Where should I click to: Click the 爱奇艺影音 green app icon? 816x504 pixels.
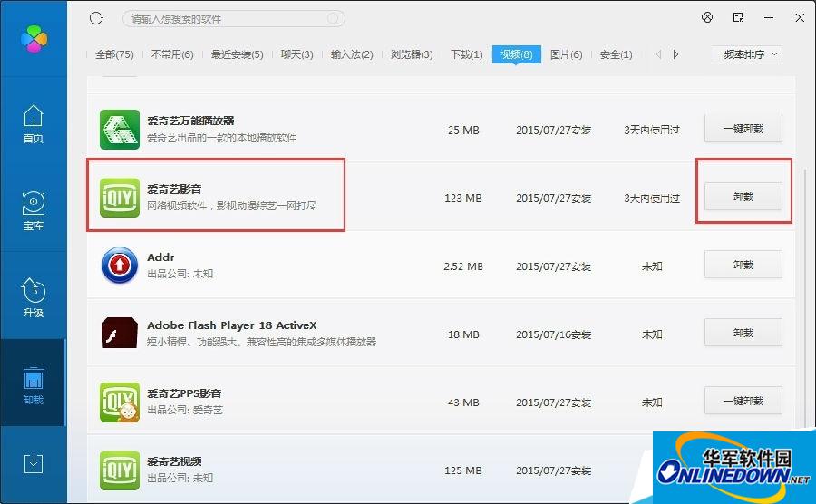119,198
